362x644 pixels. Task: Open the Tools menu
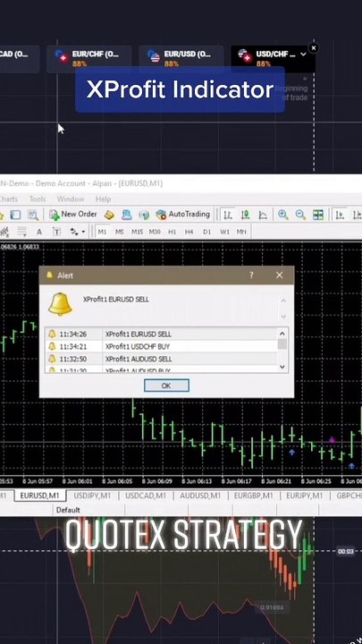coord(38,199)
